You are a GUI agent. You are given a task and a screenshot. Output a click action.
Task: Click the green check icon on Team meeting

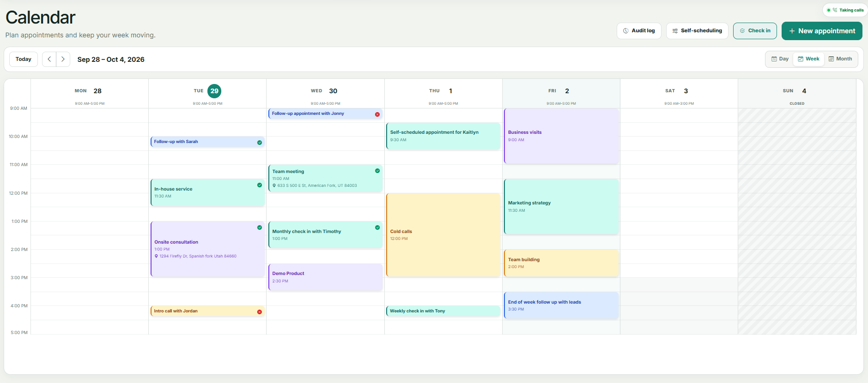coord(377,171)
